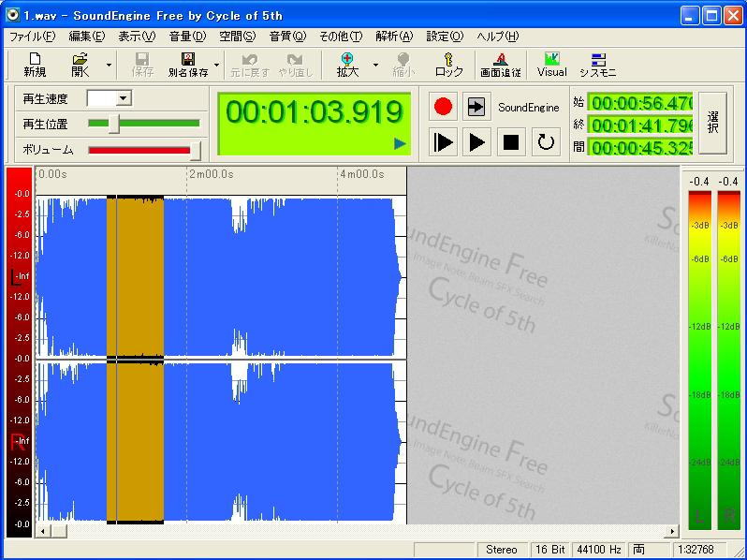Click the grayed-out 保存 save icon
The width and height of the screenshot is (747, 560).
tap(141, 65)
